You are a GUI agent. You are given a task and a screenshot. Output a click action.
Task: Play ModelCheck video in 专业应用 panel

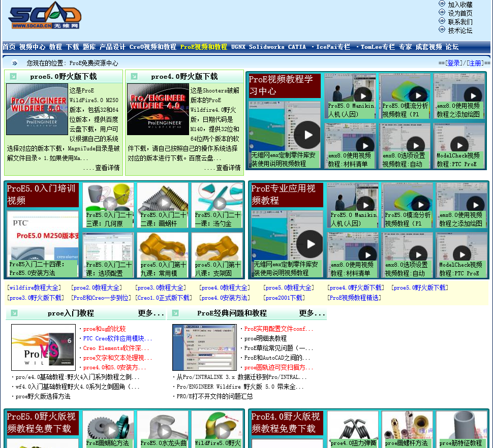click(462, 254)
